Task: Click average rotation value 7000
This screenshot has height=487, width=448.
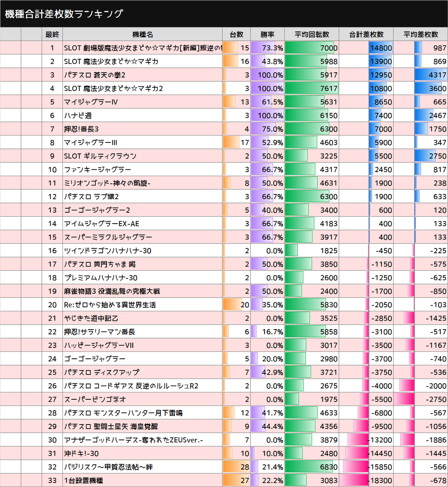Action: (x=329, y=48)
